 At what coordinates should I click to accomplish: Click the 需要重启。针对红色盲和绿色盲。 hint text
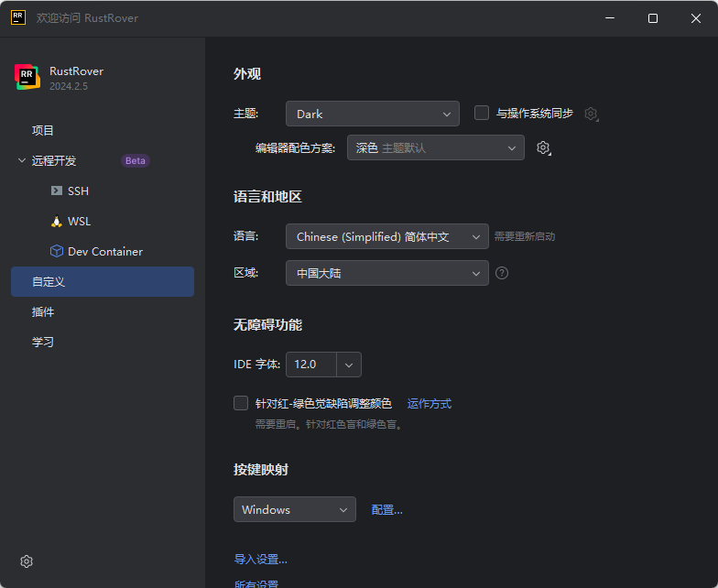pyautogui.click(x=330, y=425)
